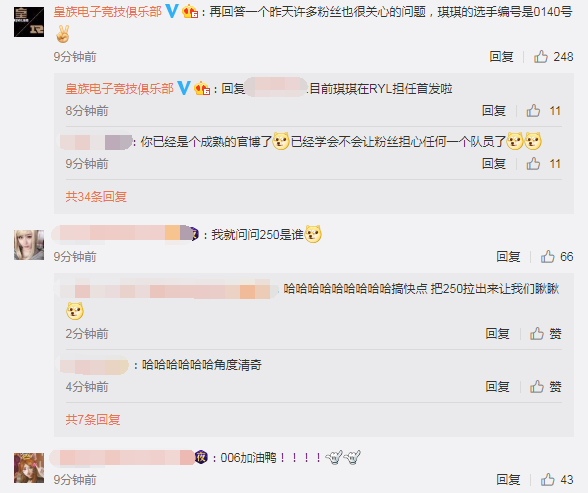The height and width of the screenshot is (493, 588).
Task: Open the blonde-hair commenter avatar
Action: (x=29, y=245)
